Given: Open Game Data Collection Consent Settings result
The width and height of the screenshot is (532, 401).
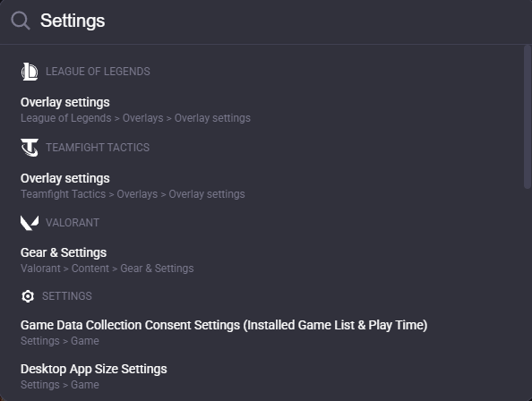Looking at the screenshot, I should pyautogui.click(x=224, y=332).
